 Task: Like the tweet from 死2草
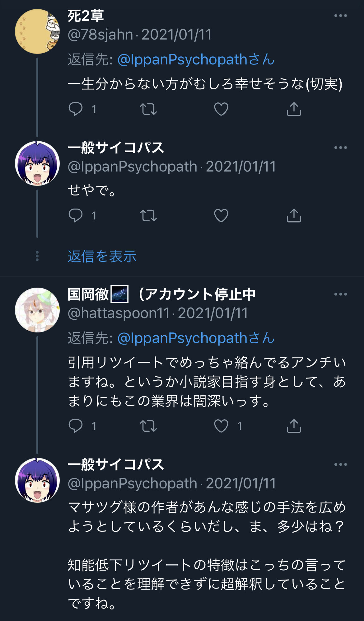click(x=221, y=109)
